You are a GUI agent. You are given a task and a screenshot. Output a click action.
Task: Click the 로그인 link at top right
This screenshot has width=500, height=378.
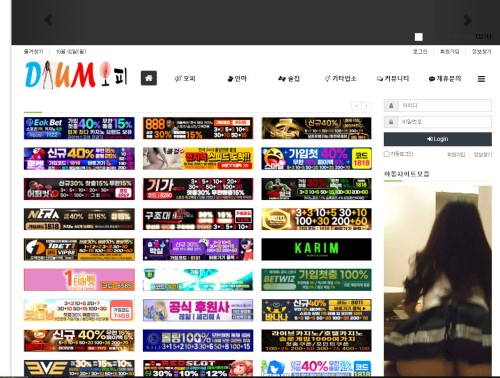tap(420, 51)
